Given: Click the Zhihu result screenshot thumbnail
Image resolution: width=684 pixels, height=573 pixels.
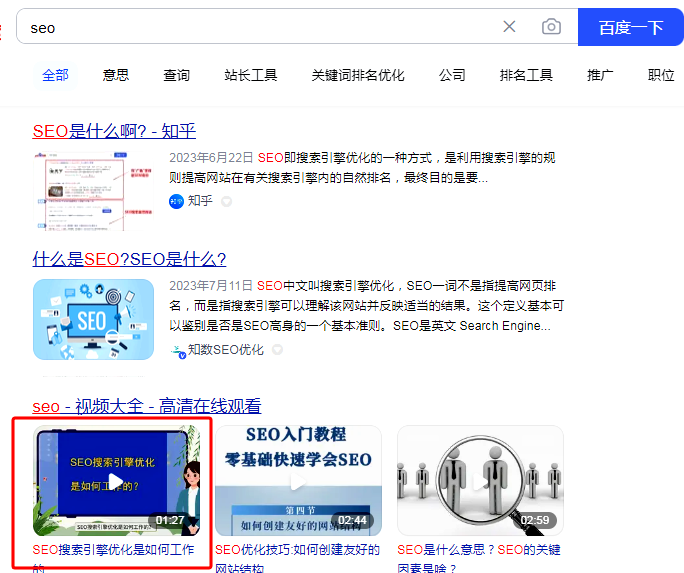Looking at the screenshot, I should click(93, 191).
